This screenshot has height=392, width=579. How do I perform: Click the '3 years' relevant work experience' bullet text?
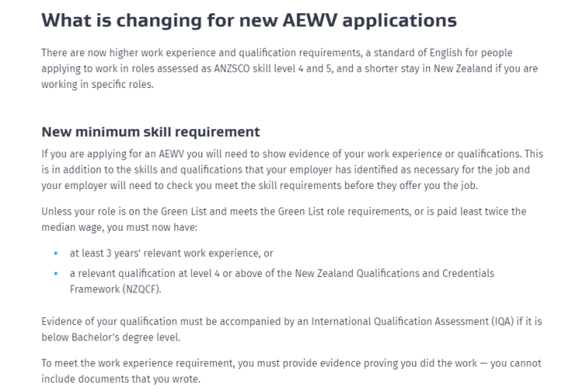pyautogui.click(x=171, y=252)
